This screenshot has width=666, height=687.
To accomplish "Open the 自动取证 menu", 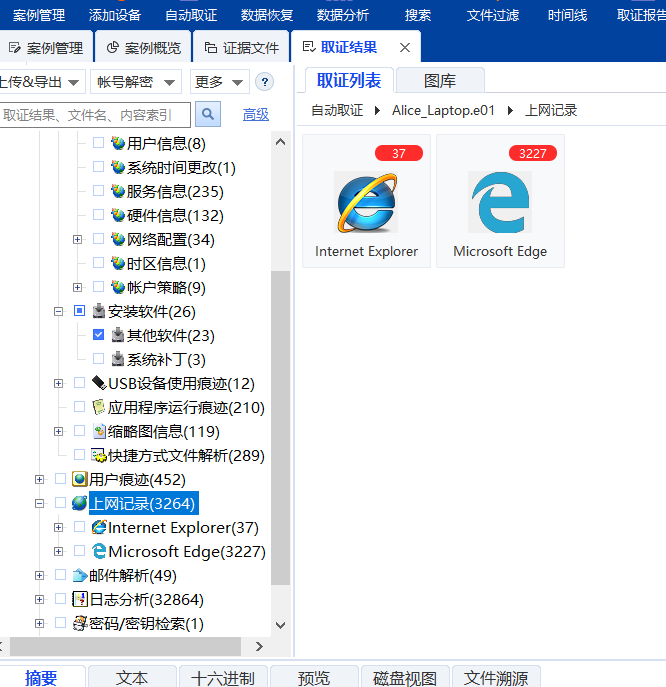I will (191, 15).
